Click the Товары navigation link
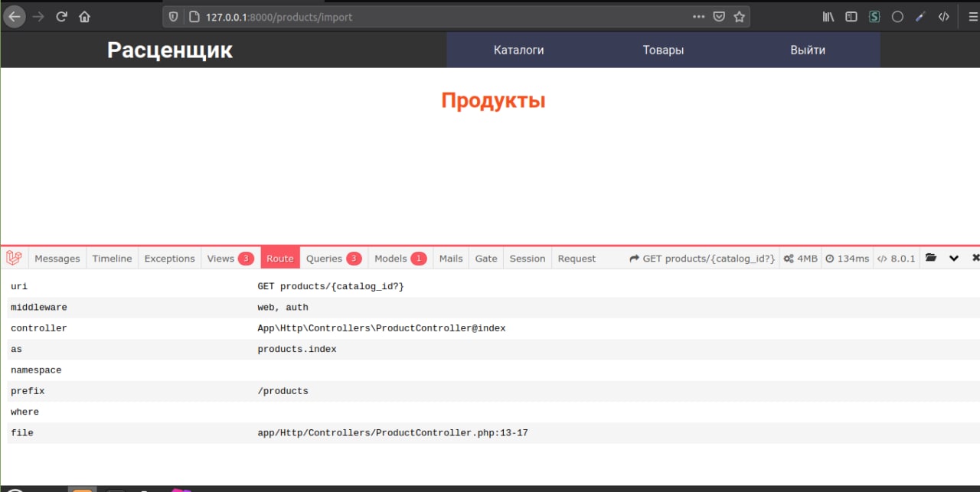The width and height of the screenshot is (980, 492). (663, 50)
